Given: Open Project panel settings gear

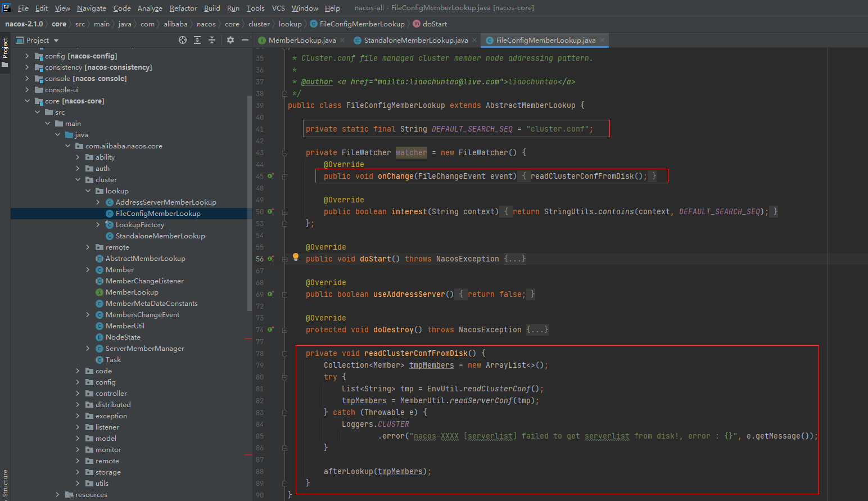Looking at the screenshot, I should [x=230, y=40].
